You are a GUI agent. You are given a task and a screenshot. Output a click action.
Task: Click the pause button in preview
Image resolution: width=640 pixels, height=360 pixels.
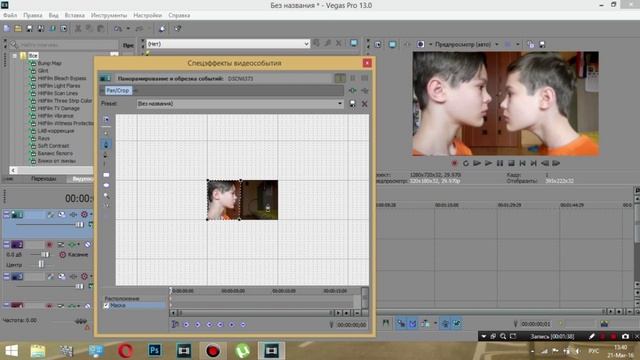coord(500,163)
